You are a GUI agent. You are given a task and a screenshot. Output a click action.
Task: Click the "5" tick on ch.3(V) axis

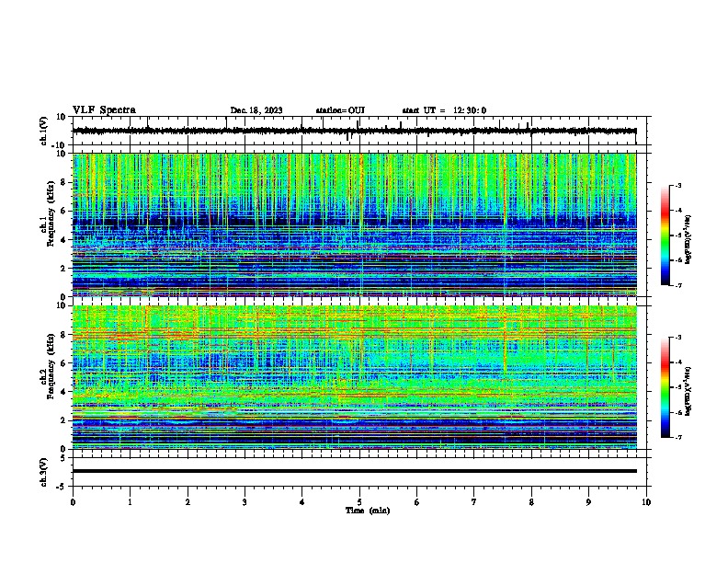pos(64,457)
